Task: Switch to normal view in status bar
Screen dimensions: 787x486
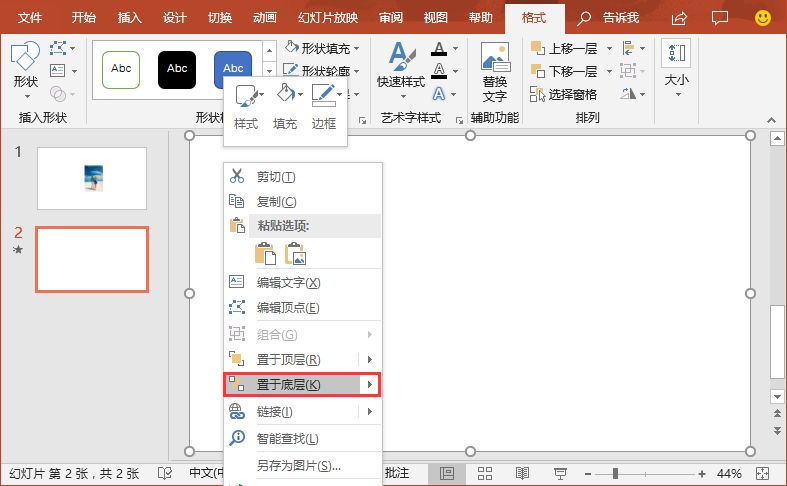Action: (447, 473)
